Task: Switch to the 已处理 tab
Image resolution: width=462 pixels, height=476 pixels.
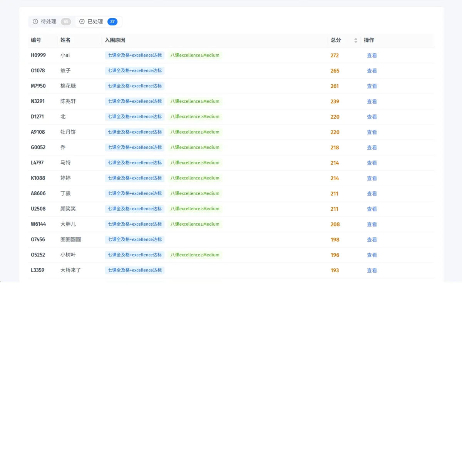Action: coord(98,22)
